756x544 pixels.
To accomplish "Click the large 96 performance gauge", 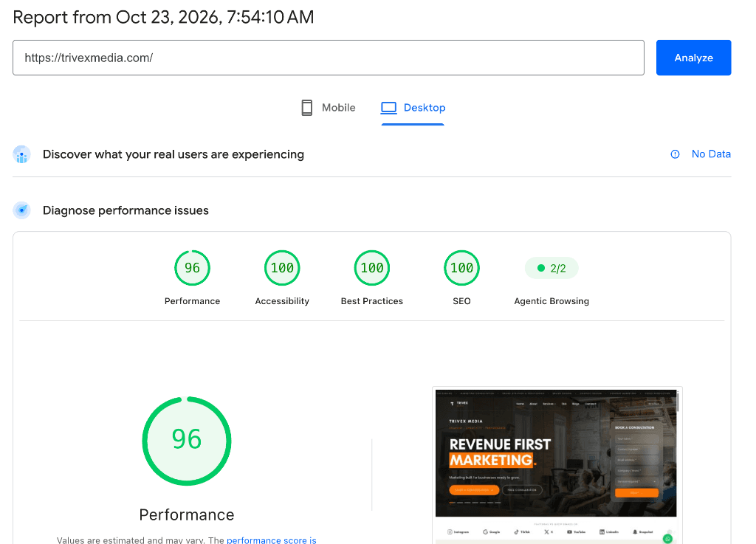I will 187,441.
